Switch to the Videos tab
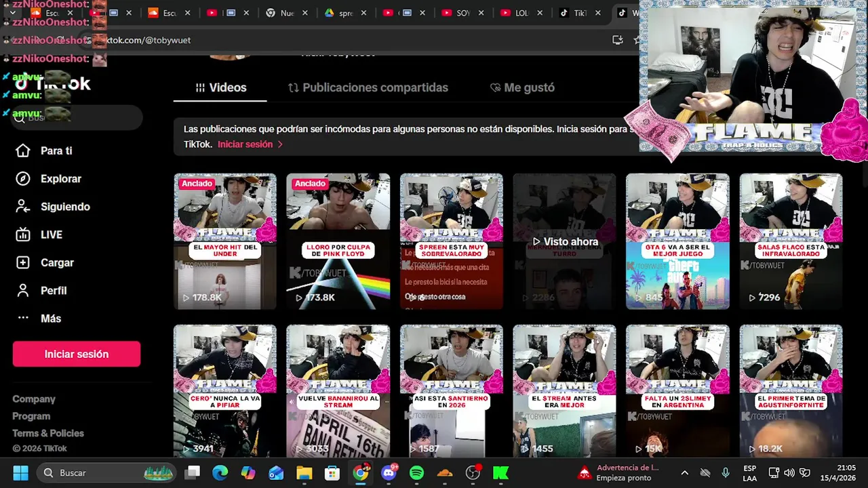The width and height of the screenshot is (868, 488). (x=220, y=87)
